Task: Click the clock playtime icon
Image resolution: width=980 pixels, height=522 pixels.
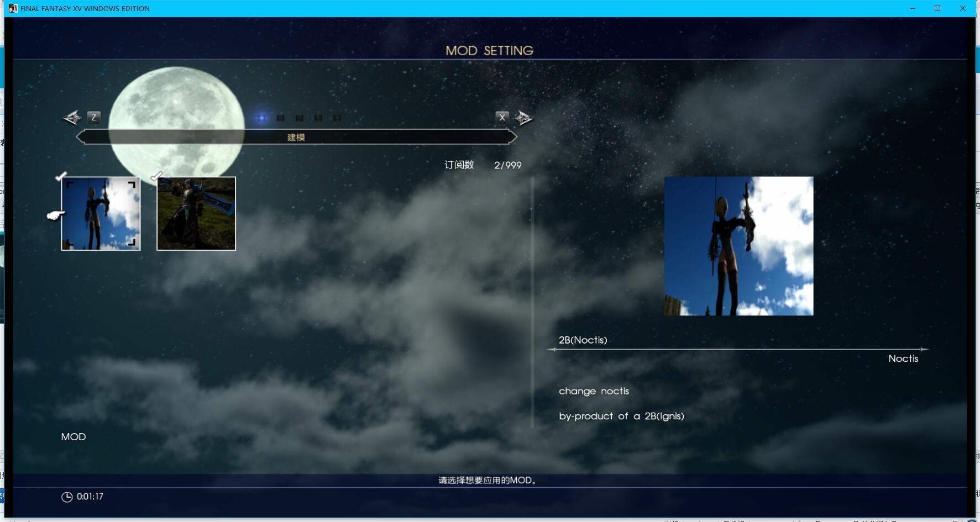Action: tap(67, 497)
